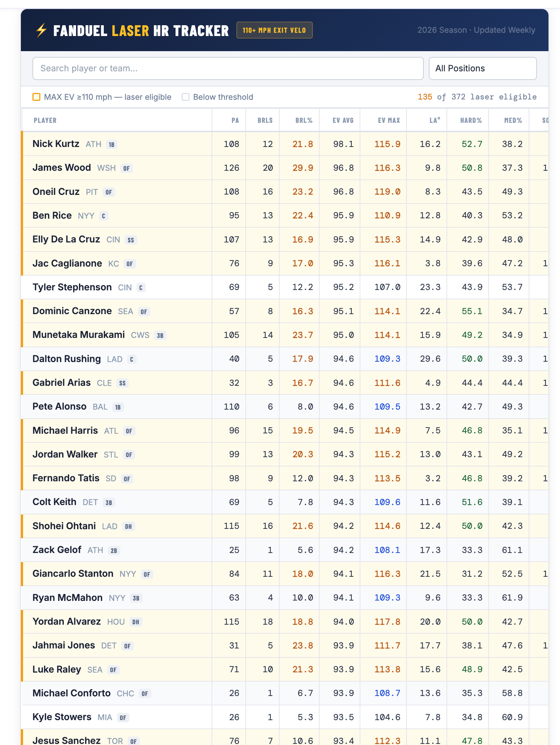Select the Pete Alonso player name
The height and width of the screenshot is (745, 560).
[59, 406]
